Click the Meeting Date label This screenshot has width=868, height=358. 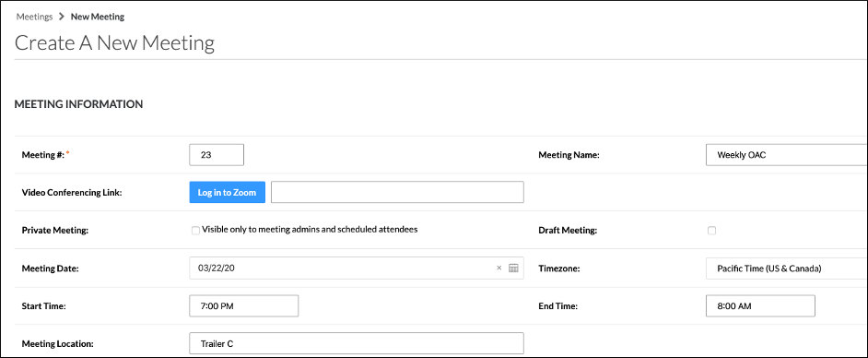tap(51, 268)
